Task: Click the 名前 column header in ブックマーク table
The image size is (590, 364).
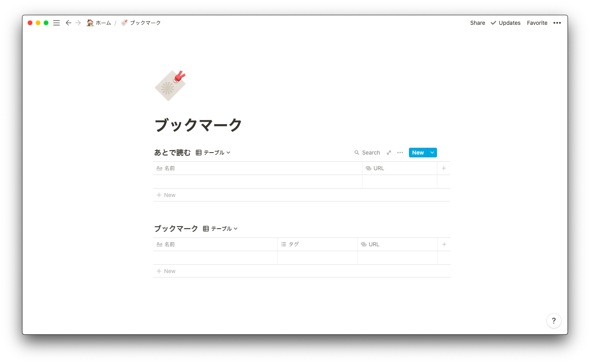Action: (215, 244)
